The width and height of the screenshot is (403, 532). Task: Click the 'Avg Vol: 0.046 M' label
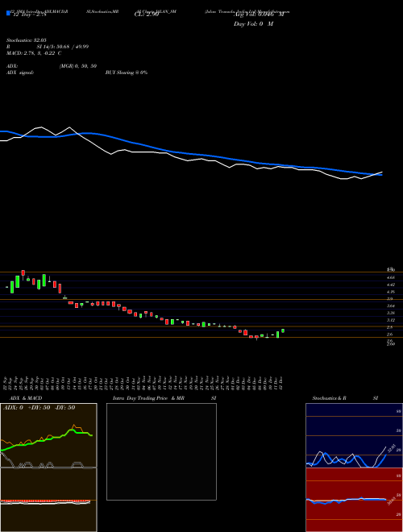[259, 15]
